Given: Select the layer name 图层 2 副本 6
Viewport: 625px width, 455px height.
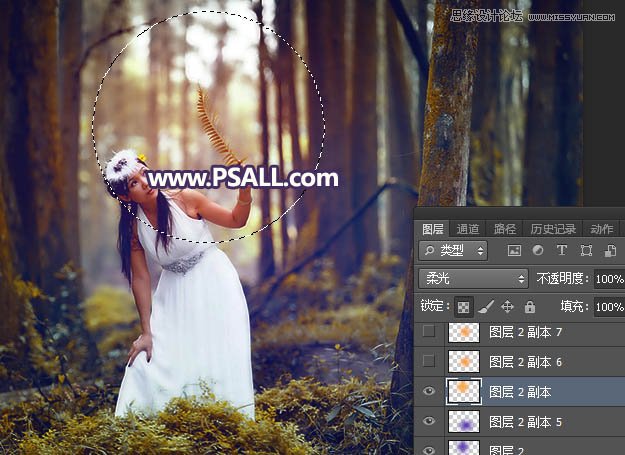Looking at the screenshot, I should pyautogui.click(x=525, y=362).
